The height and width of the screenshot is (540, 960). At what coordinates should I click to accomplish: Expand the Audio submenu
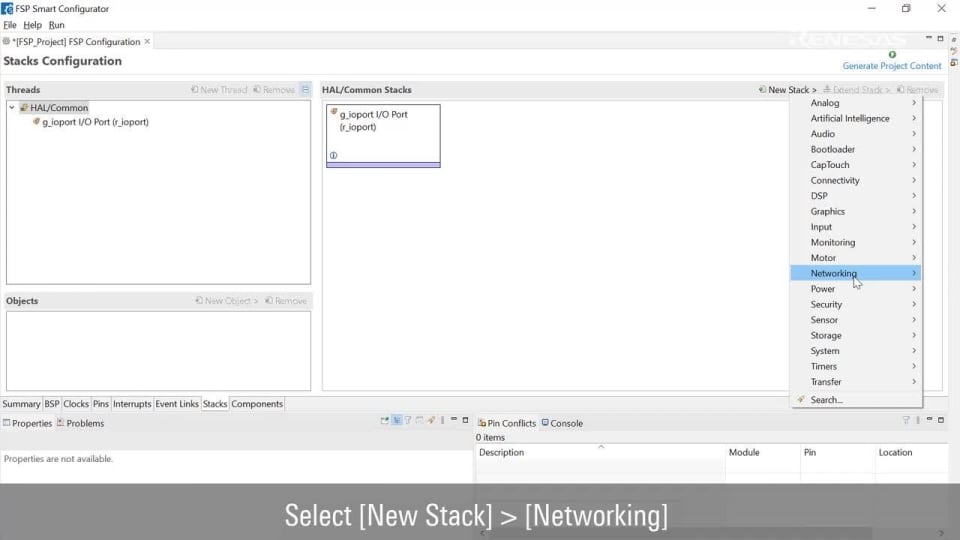pyautogui.click(x=856, y=133)
